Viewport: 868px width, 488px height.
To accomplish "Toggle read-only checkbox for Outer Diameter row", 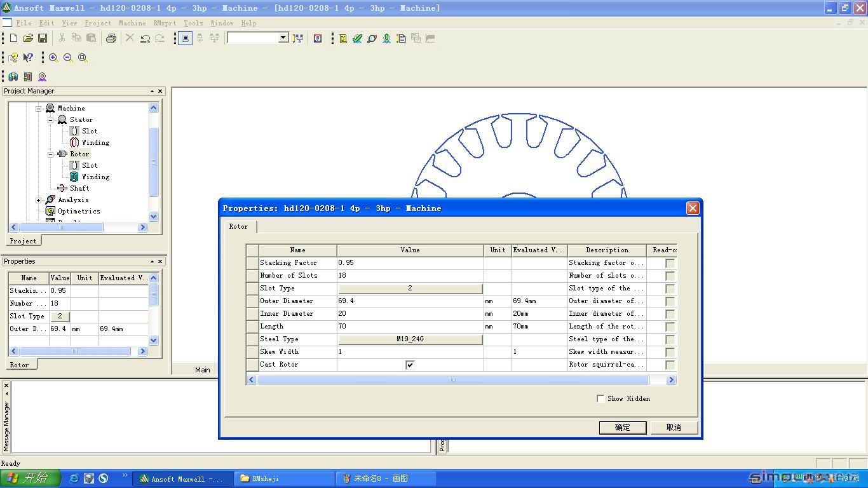I will (x=670, y=301).
